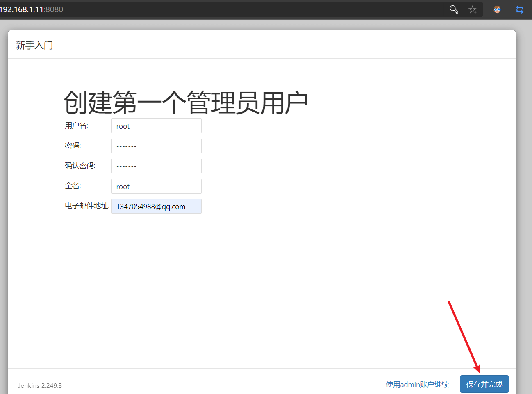Screen dimensions: 532x394
Task: Click the 全名 label beside its field
Action: click(73, 185)
